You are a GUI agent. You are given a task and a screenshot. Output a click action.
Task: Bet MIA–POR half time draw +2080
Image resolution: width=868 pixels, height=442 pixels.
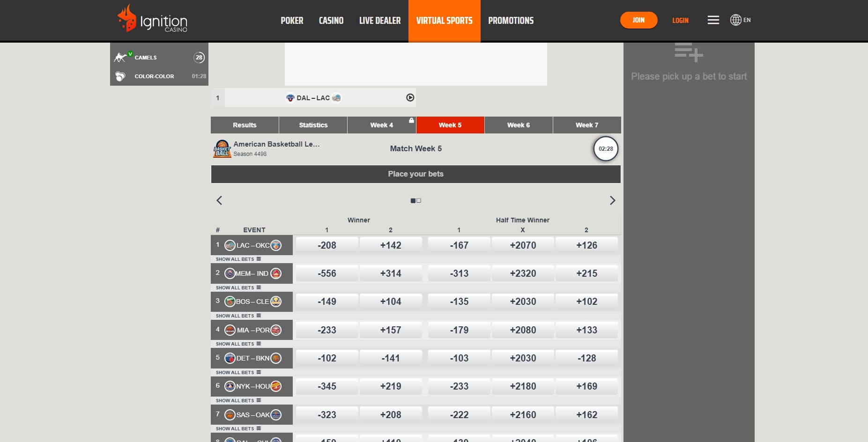pos(523,330)
